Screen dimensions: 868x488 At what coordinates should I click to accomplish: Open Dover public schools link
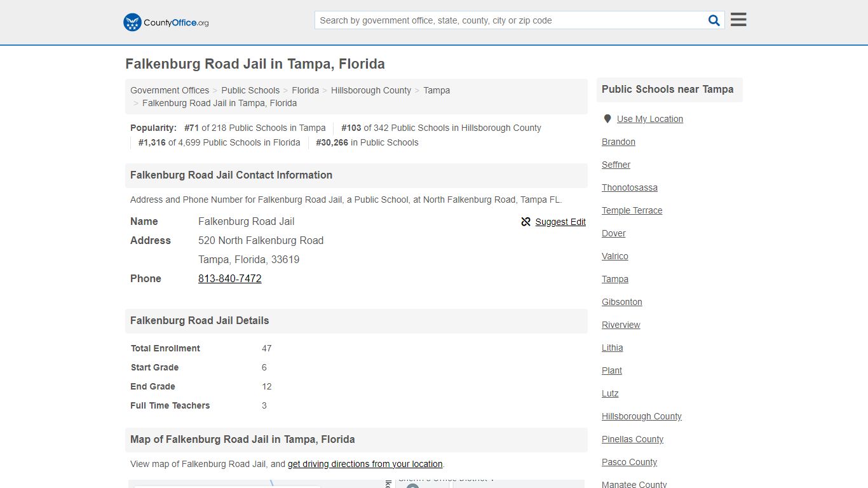(x=614, y=233)
